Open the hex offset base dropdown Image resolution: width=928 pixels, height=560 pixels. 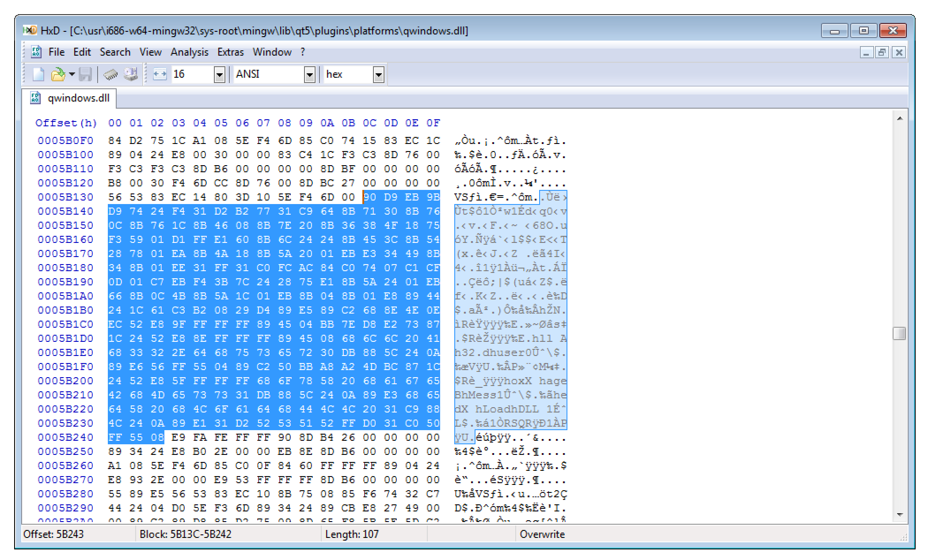(x=378, y=74)
